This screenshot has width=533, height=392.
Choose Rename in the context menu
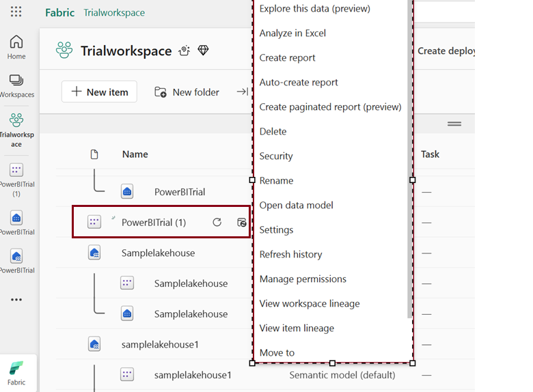point(276,181)
